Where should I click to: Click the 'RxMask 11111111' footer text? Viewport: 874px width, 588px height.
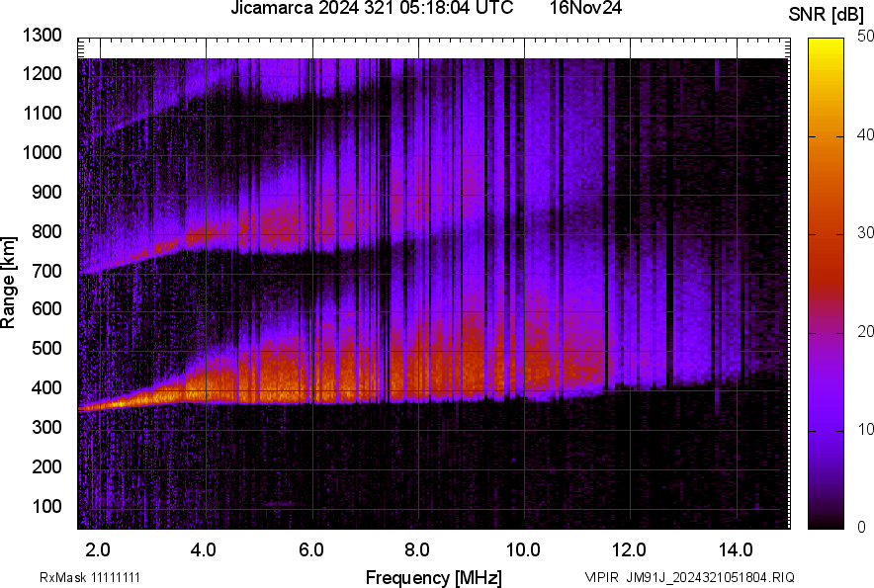point(90,577)
